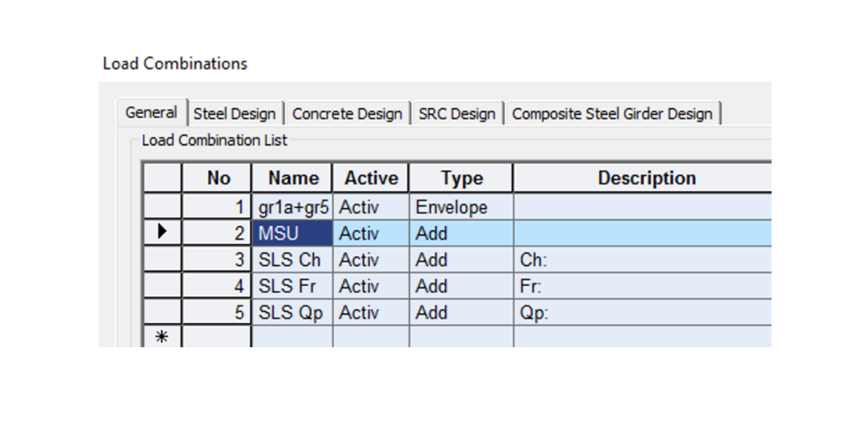Select the SLS Fr combination name
This screenshot has height=434, width=868.
[292, 286]
